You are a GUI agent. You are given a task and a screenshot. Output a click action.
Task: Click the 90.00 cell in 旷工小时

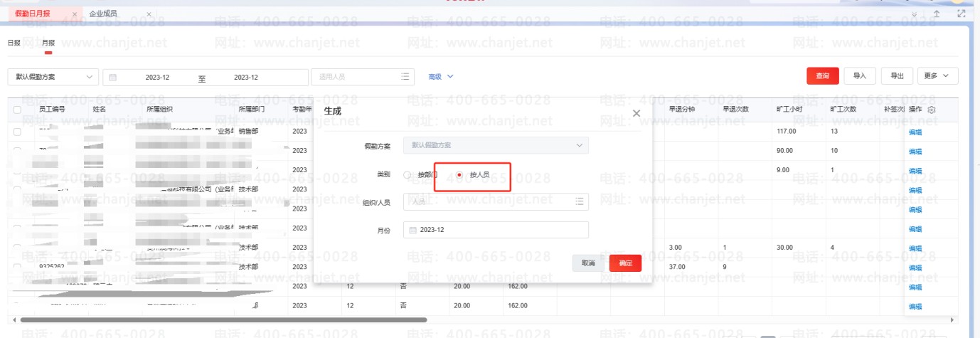coord(784,151)
